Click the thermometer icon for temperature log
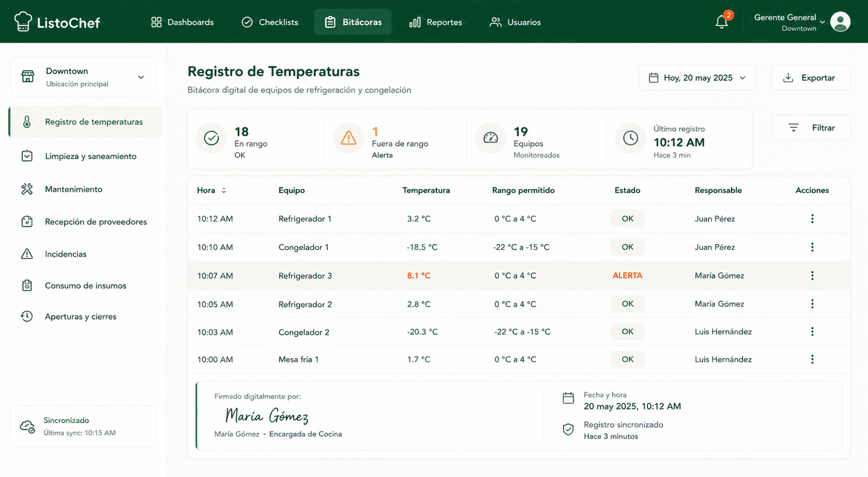 [27, 122]
